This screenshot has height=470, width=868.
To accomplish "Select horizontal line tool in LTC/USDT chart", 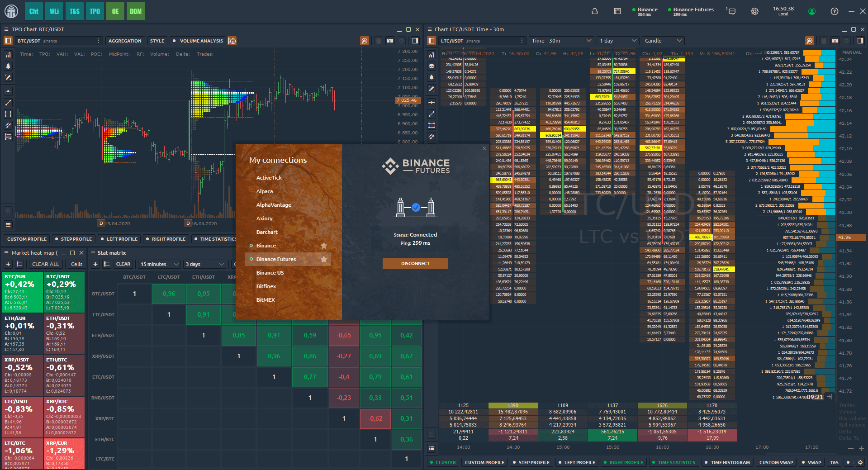I will coord(432,103).
